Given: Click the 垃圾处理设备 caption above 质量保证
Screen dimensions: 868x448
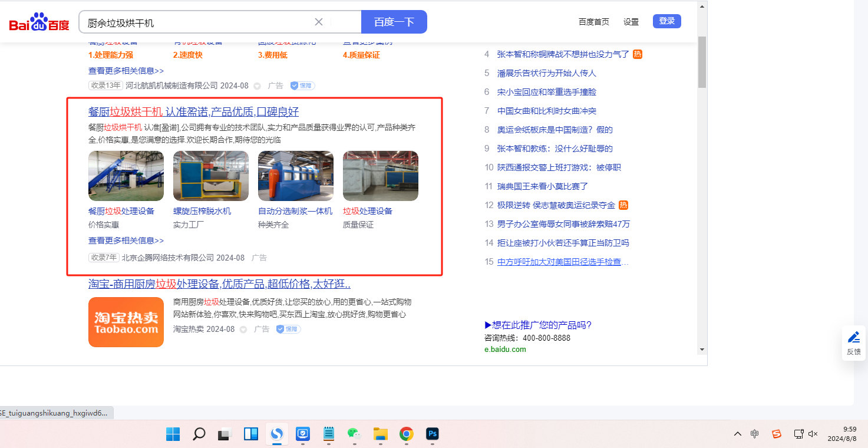Looking at the screenshot, I should click(x=368, y=211).
